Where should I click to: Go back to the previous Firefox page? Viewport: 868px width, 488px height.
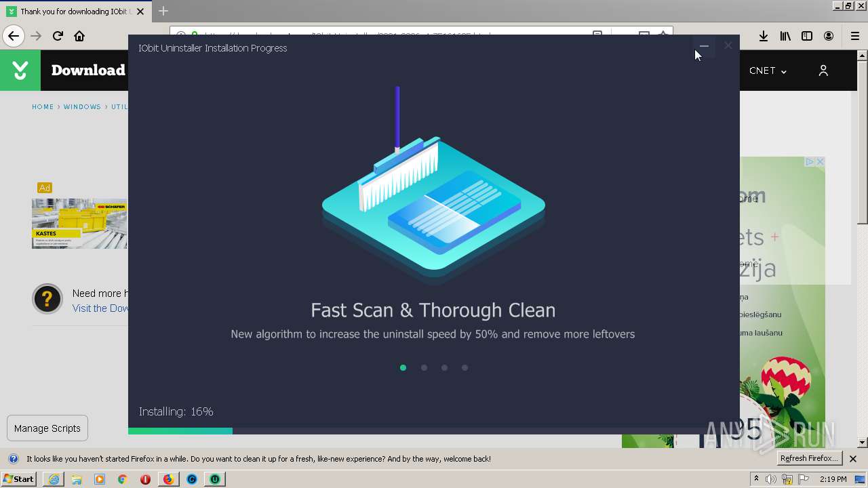tap(14, 36)
